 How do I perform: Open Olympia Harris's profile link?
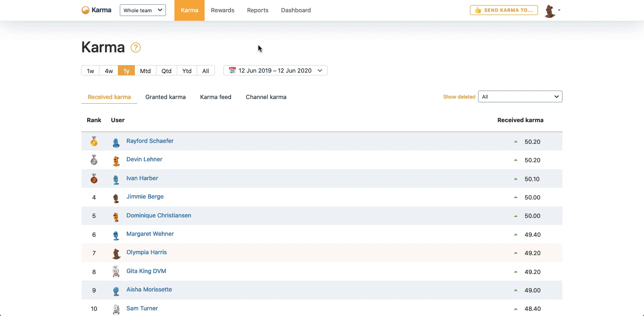[x=147, y=252]
